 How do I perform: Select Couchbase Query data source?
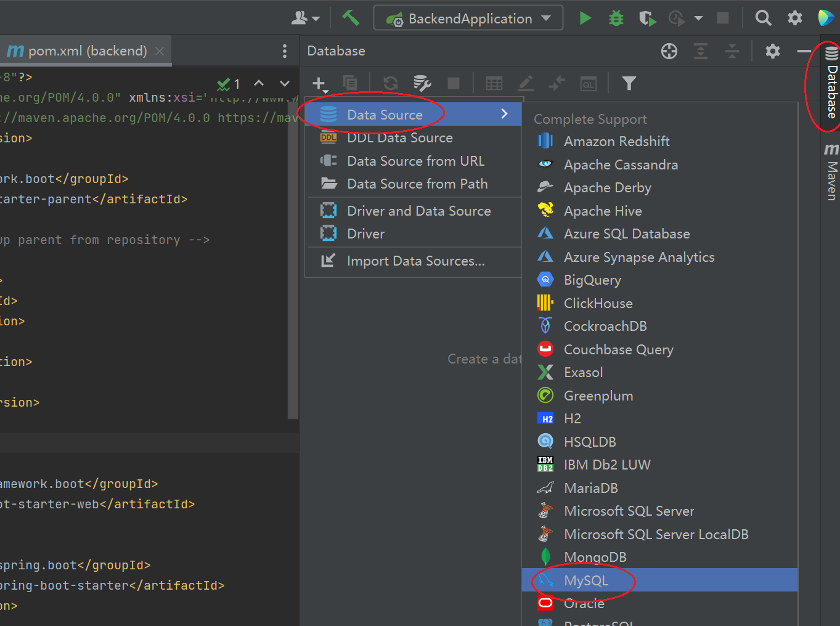(x=659, y=349)
